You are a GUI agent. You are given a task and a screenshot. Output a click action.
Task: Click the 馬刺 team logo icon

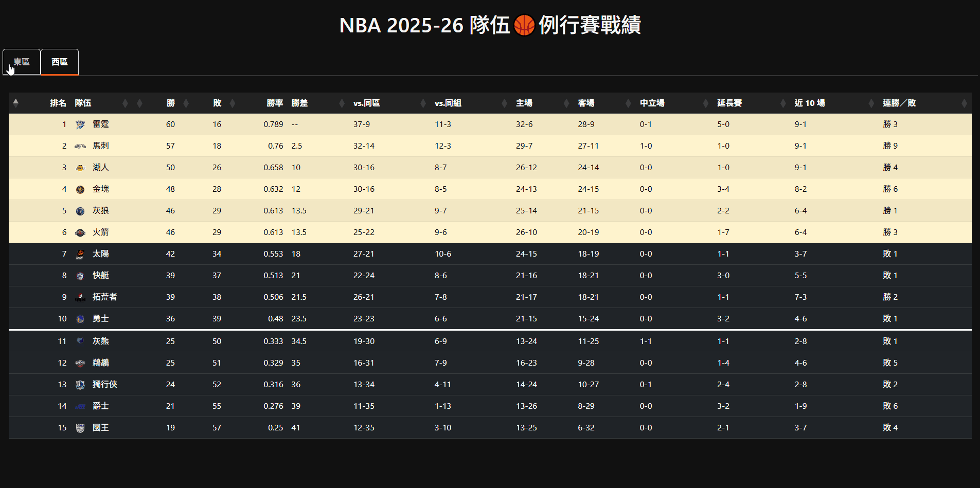click(x=80, y=146)
